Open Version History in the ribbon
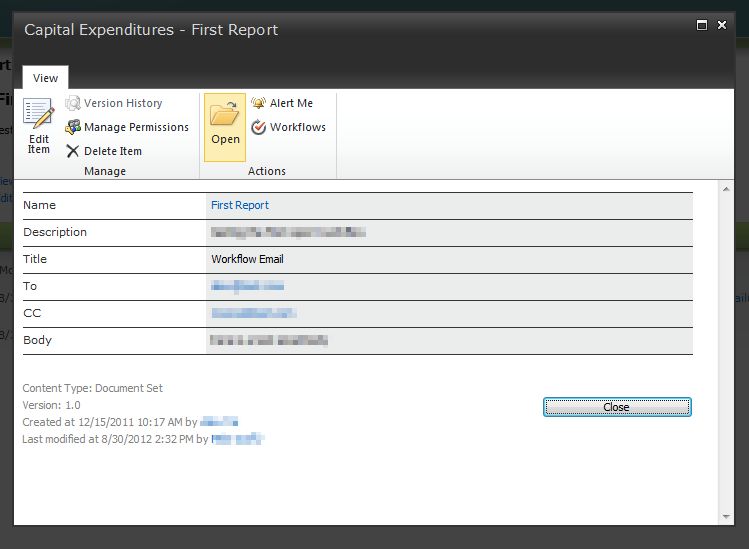 click(x=114, y=103)
